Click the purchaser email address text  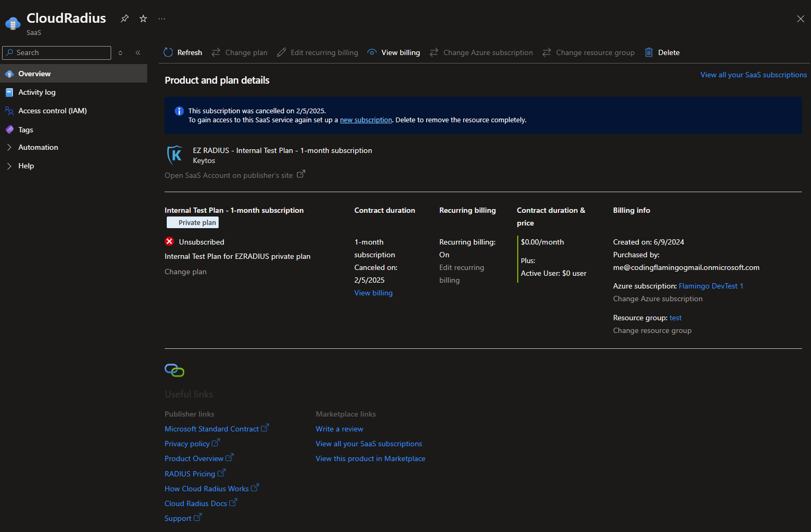point(686,267)
